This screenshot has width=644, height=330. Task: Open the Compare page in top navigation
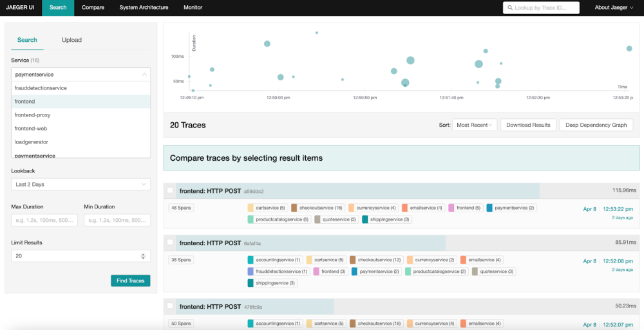click(x=93, y=8)
